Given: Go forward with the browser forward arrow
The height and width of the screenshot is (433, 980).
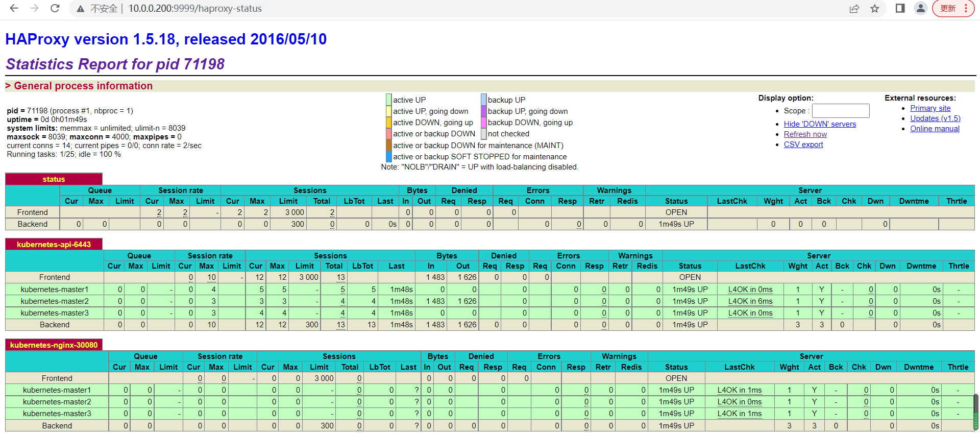Looking at the screenshot, I should 34,8.
